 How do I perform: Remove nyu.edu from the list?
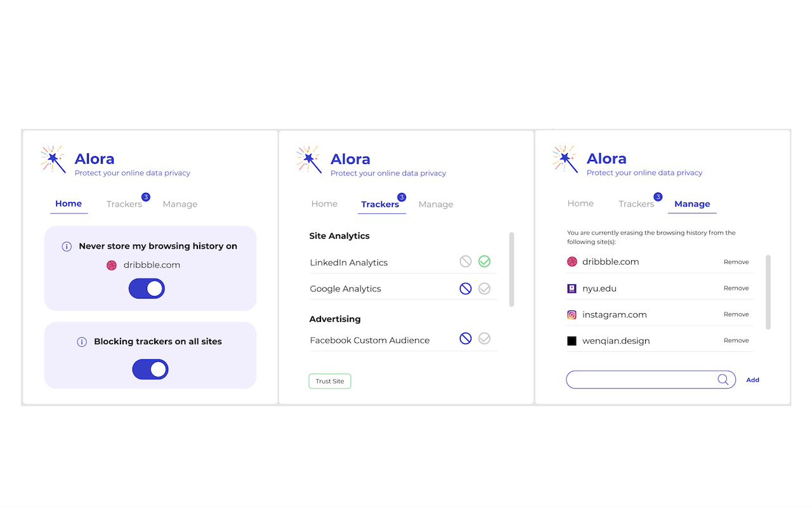(737, 288)
